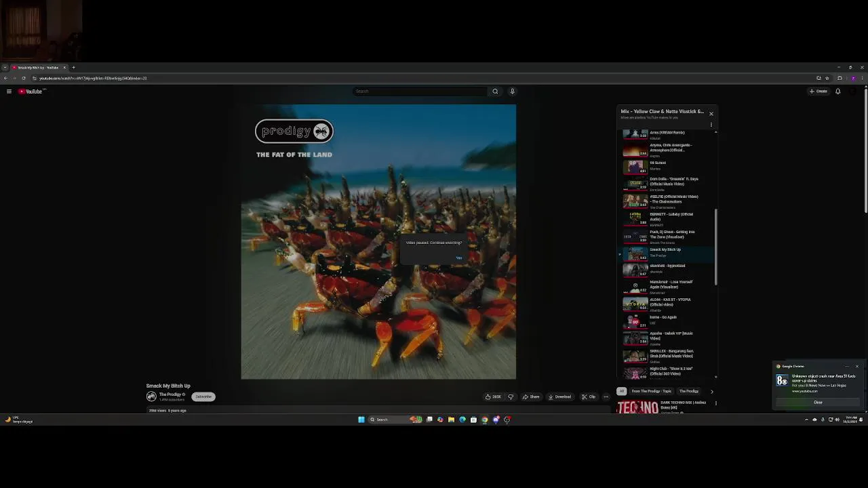Switch to Google Chrome taskbar icon
Image resolution: width=868 pixels, height=488 pixels.
485,420
